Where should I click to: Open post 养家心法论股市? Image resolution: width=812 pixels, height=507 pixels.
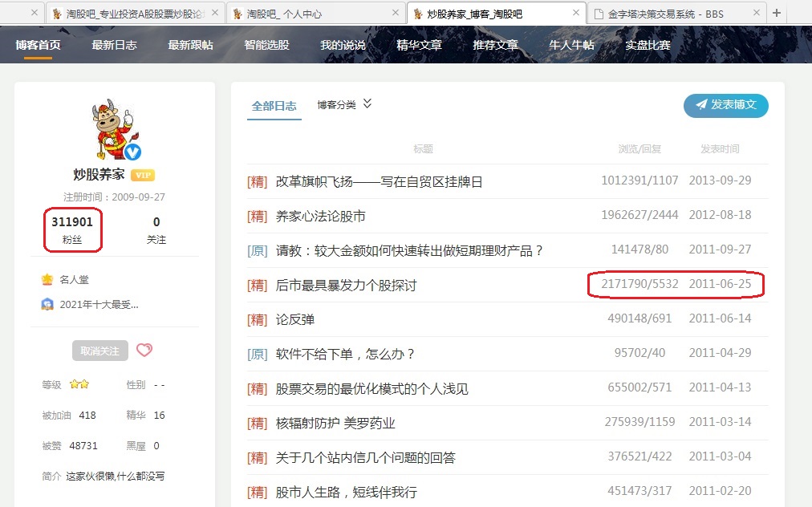pyautogui.click(x=321, y=216)
